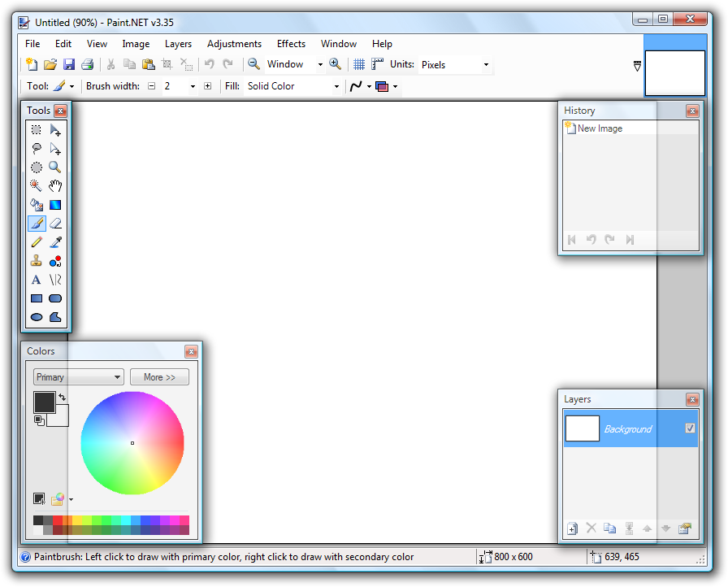Select the Ellipse Select tool
The width and height of the screenshot is (728, 587).
pos(36,167)
